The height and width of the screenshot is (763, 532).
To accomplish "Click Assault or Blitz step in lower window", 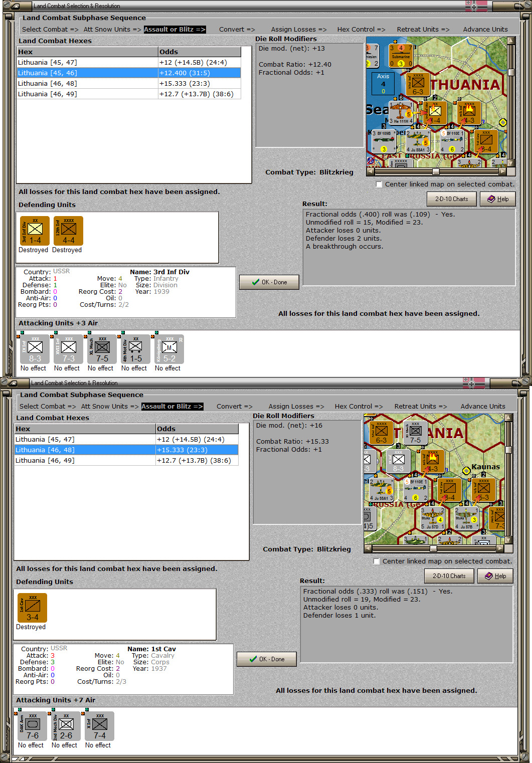I will (x=172, y=407).
